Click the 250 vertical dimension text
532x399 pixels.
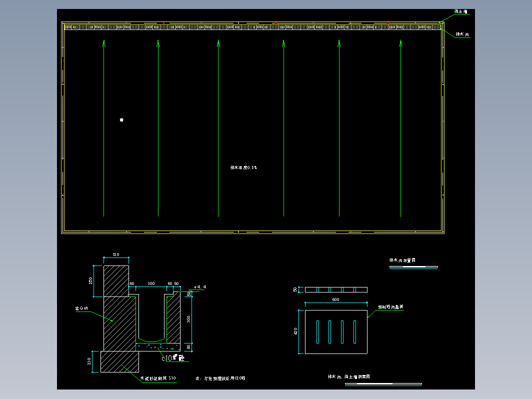(x=91, y=280)
